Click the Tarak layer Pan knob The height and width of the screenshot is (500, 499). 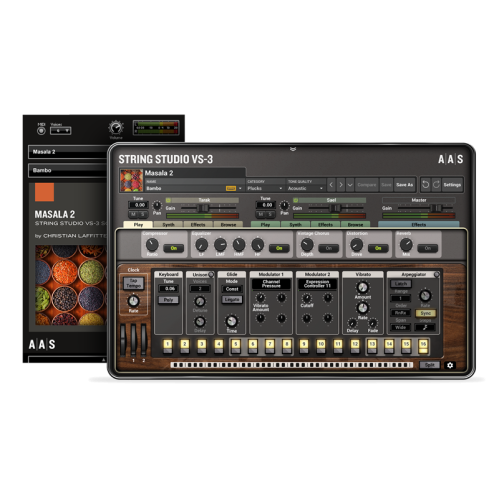click(157, 205)
